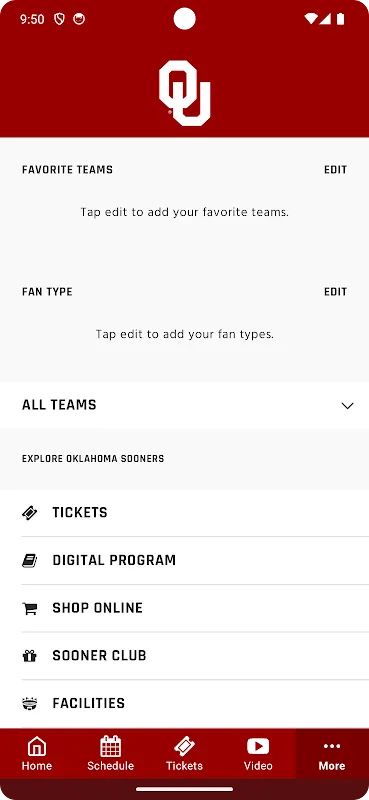The image size is (369, 800).
Task: Tap the book icon beside Digital Program
Action: (x=30, y=560)
